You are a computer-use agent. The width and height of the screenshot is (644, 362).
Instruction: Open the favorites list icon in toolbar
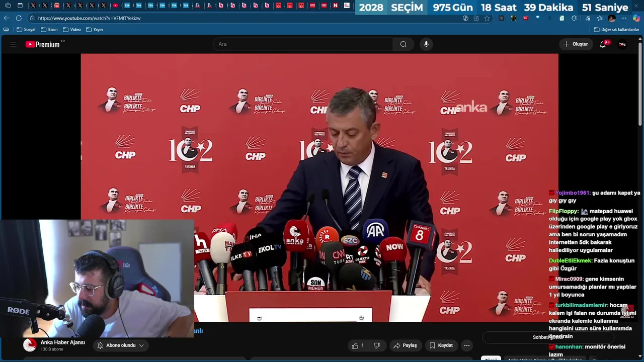[x=600, y=18]
